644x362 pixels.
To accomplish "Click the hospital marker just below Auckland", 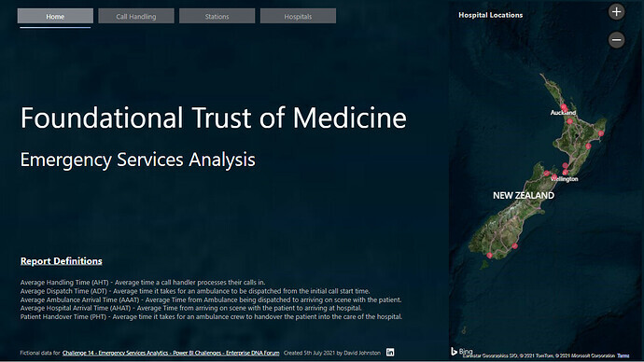I will click(569, 121).
